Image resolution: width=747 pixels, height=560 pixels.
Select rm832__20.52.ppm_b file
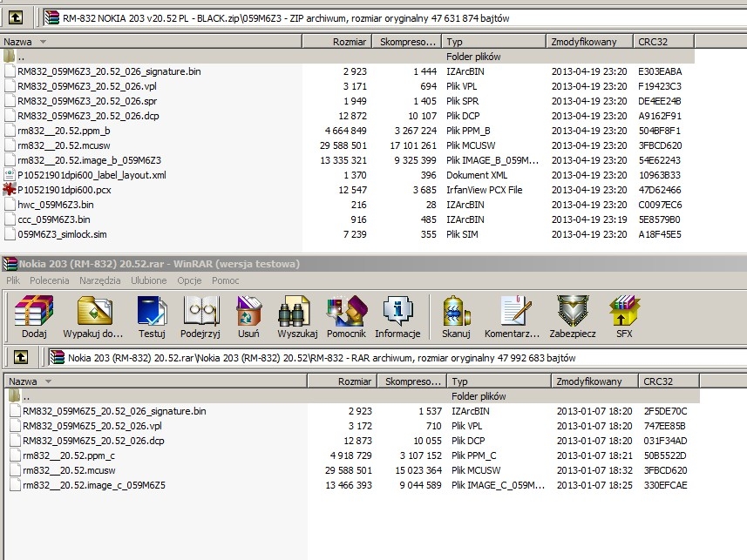coord(64,131)
